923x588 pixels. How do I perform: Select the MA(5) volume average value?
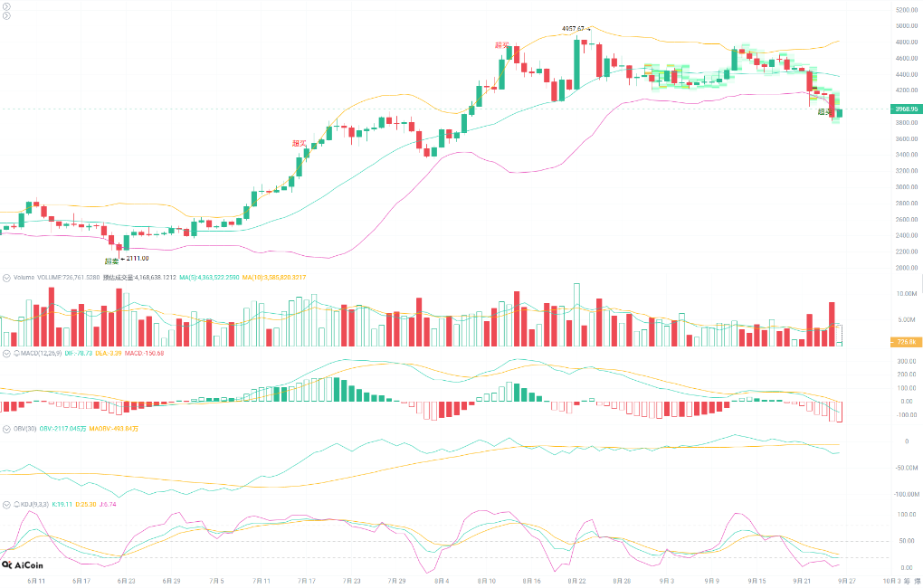point(209,278)
